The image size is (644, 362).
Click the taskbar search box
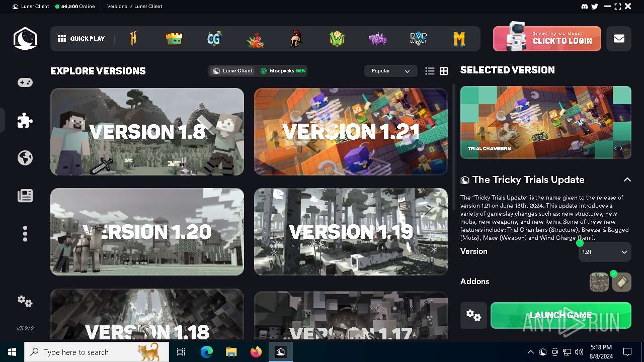pyautogui.click(x=97, y=352)
